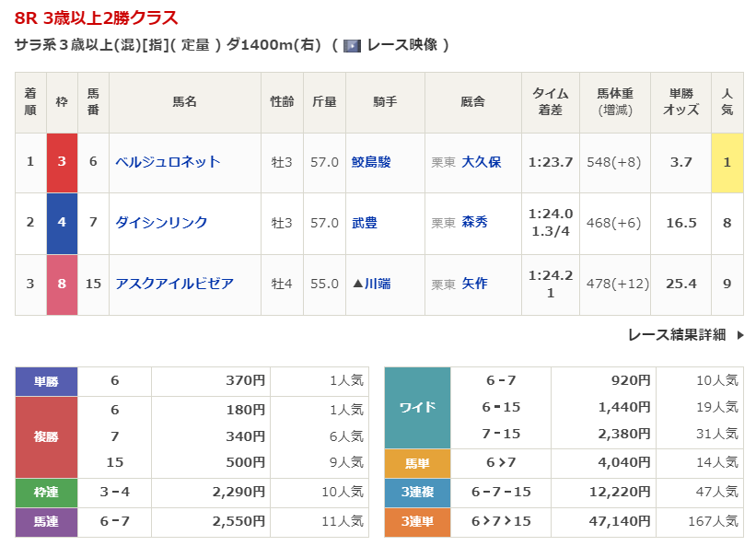756x546 pixels.
Task: Click the yellow popularity rank 1 cell
Action: pyautogui.click(x=727, y=162)
